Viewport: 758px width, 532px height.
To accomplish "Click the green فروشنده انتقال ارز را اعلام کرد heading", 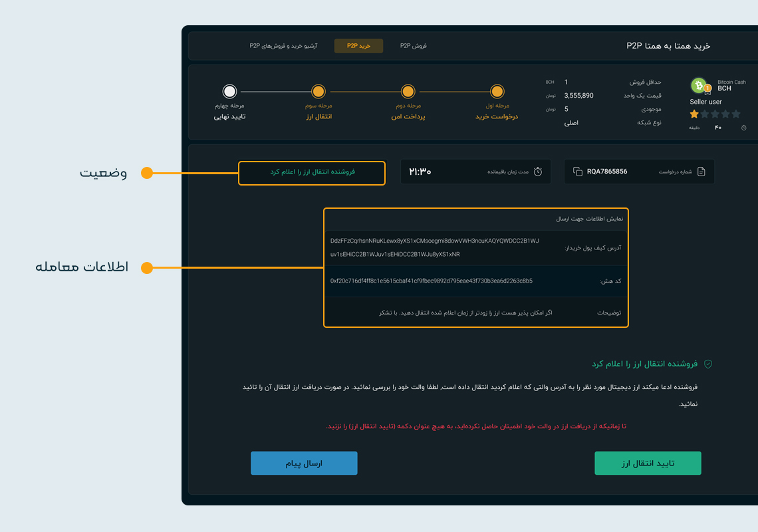I will 644,364.
